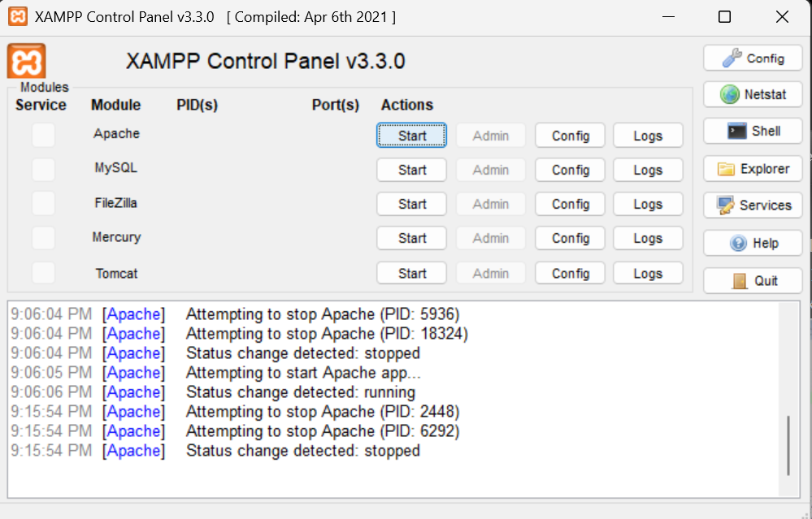Open MySQL Config options
The width and height of the screenshot is (812, 519).
coord(570,170)
